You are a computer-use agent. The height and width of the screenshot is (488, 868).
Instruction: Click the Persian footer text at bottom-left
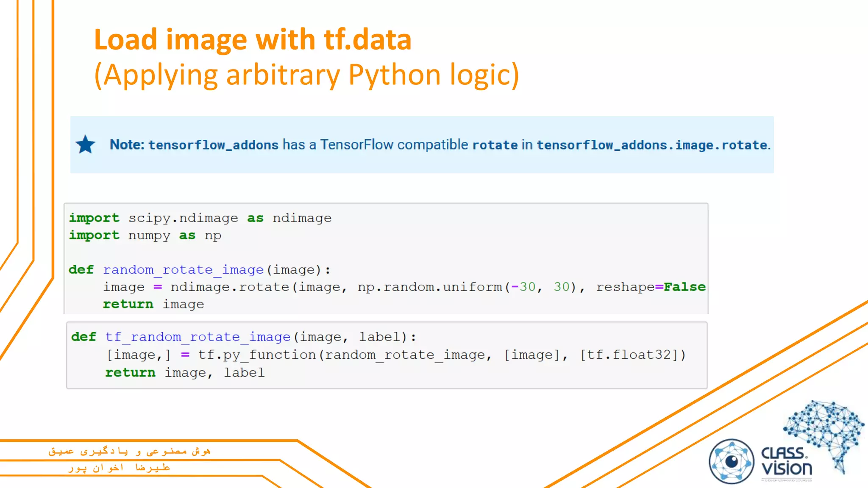[x=129, y=452]
